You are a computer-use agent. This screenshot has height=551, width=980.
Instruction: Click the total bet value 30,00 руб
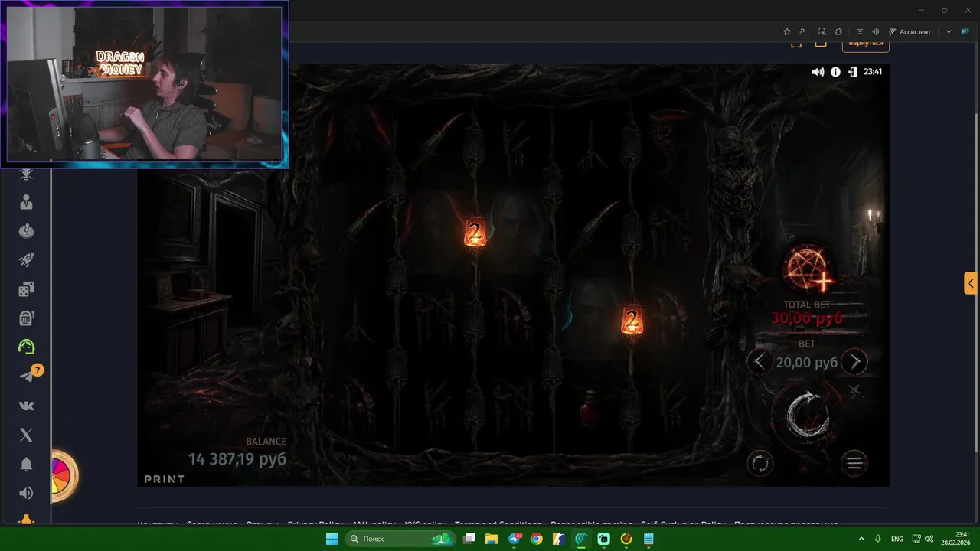(807, 318)
